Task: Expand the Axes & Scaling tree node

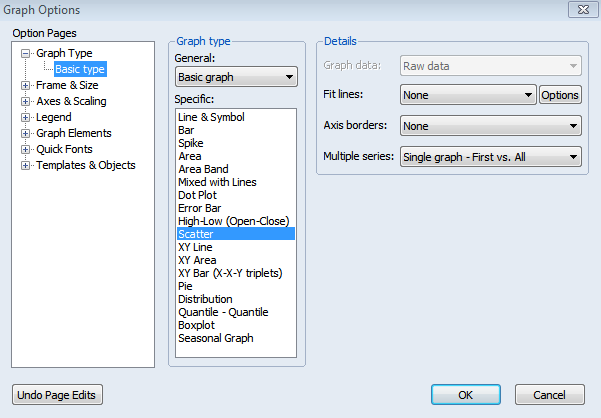Action: coord(25,101)
